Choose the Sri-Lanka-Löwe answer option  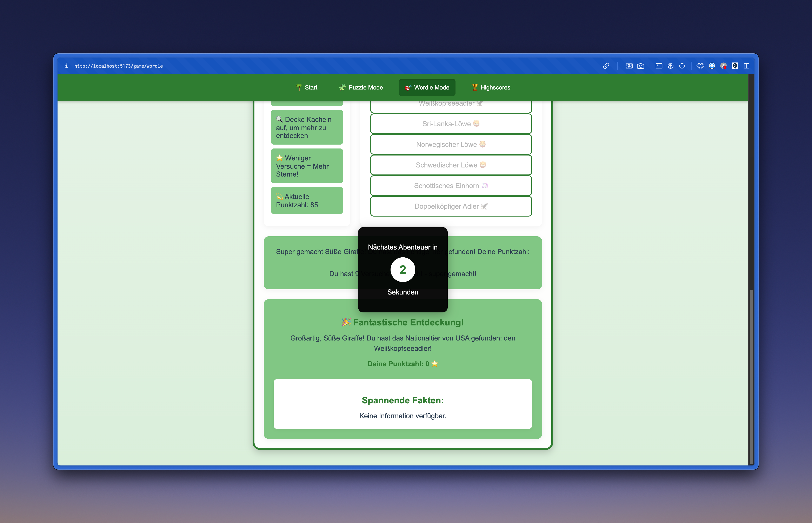pyautogui.click(x=451, y=124)
